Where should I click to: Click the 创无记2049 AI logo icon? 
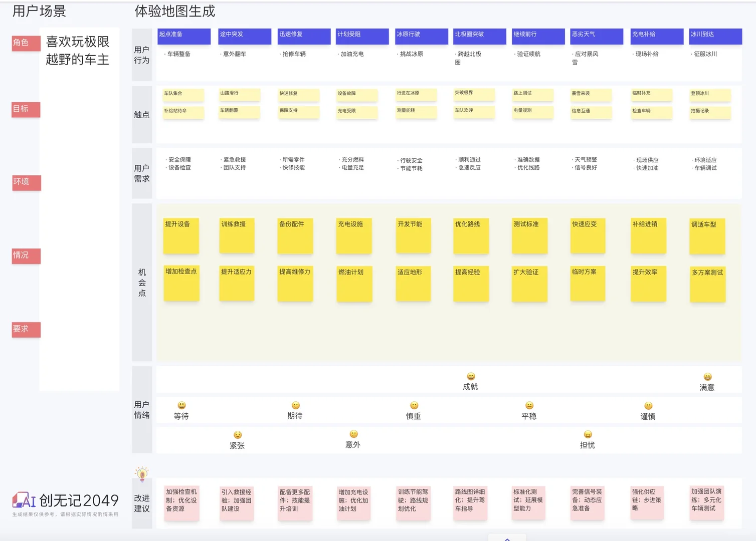tap(24, 500)
